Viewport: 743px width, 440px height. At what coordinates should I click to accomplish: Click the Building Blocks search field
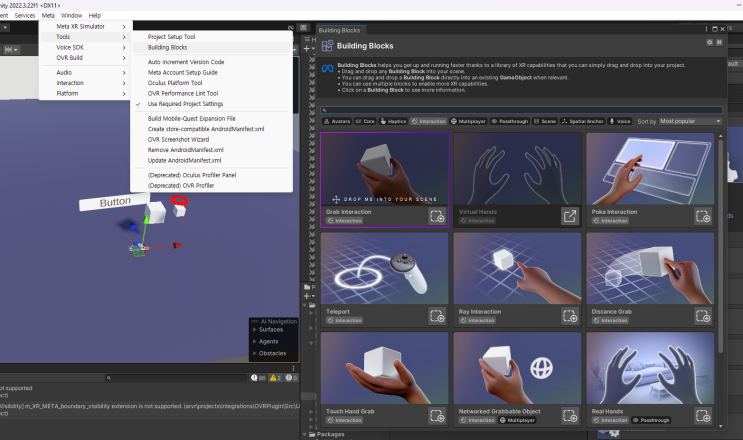click(x=521, y=110)
